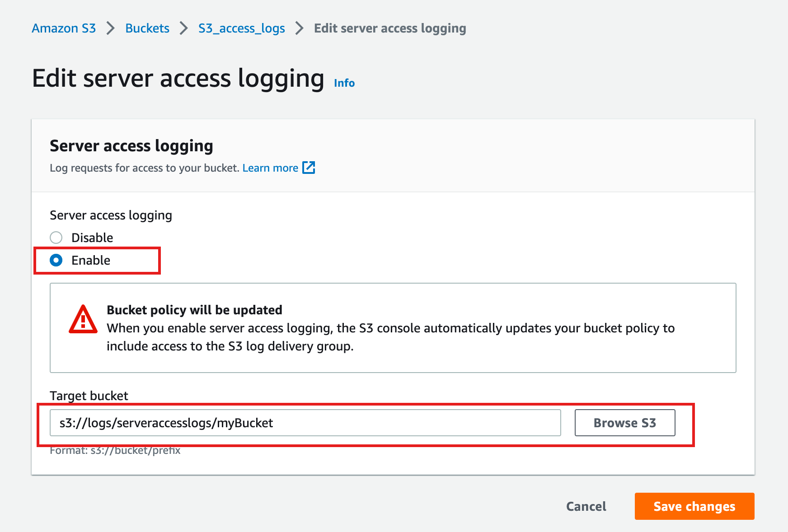The image size is (788, 532).
Task: Click the external link icon beside Learn more
Action: (x=309, y=168)
